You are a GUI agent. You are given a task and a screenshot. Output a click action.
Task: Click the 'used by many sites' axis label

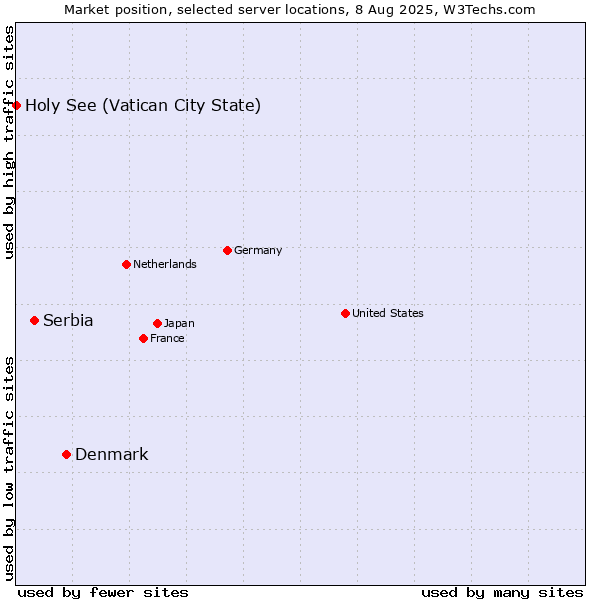tap(502, 593)
